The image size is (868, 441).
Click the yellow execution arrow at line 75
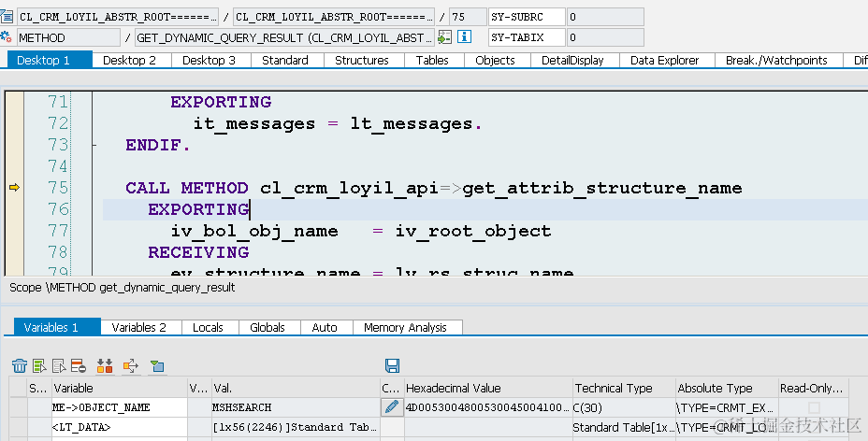coord(14,188)
